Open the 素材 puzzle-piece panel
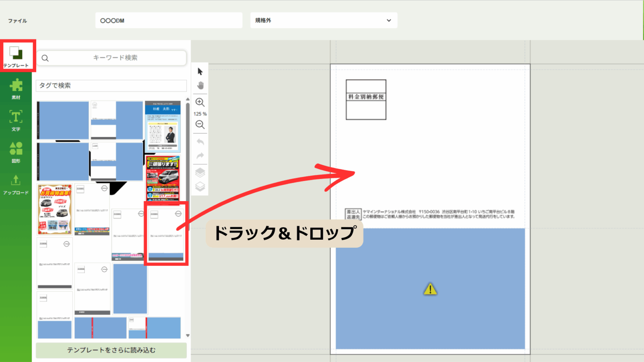Screen dimensions: 644x362 (x=16, y=89)
